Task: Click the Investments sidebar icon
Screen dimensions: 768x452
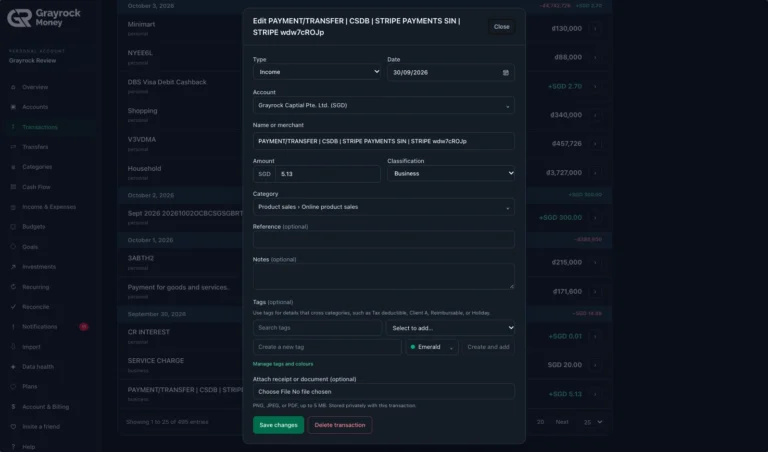Action: (x=13, y=267)
